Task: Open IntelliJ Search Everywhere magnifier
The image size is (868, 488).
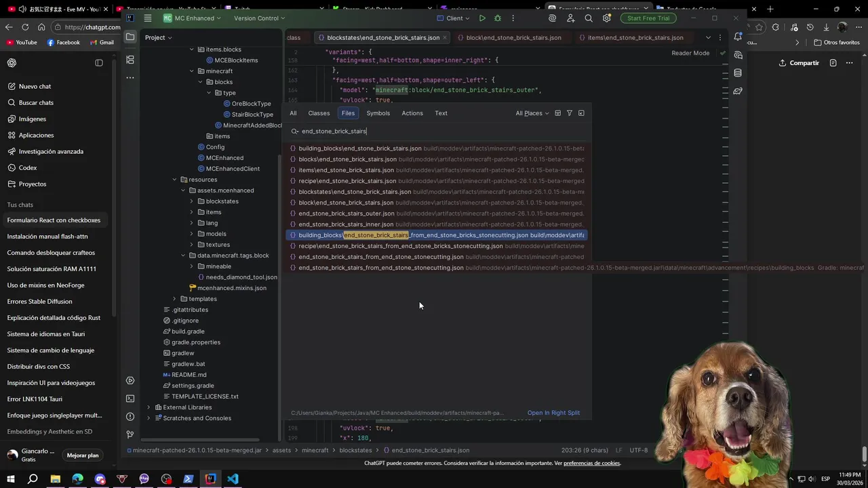Action: tap(589, 18)
